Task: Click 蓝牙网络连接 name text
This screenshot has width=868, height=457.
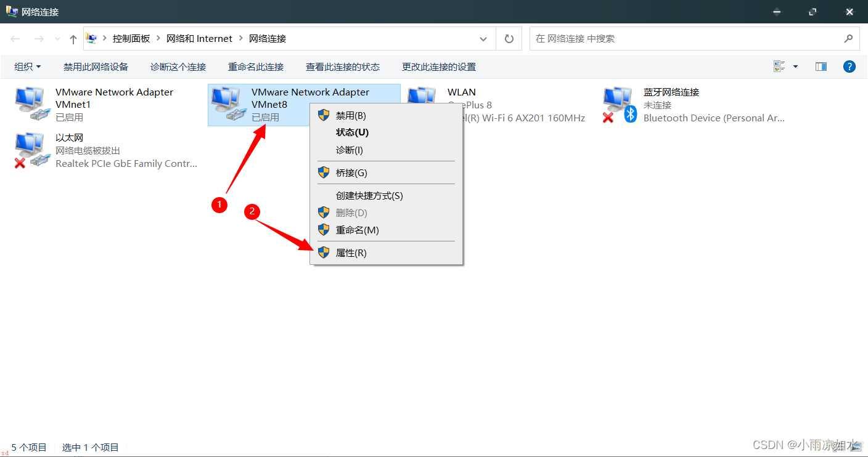Action: [x=671, y=92]
